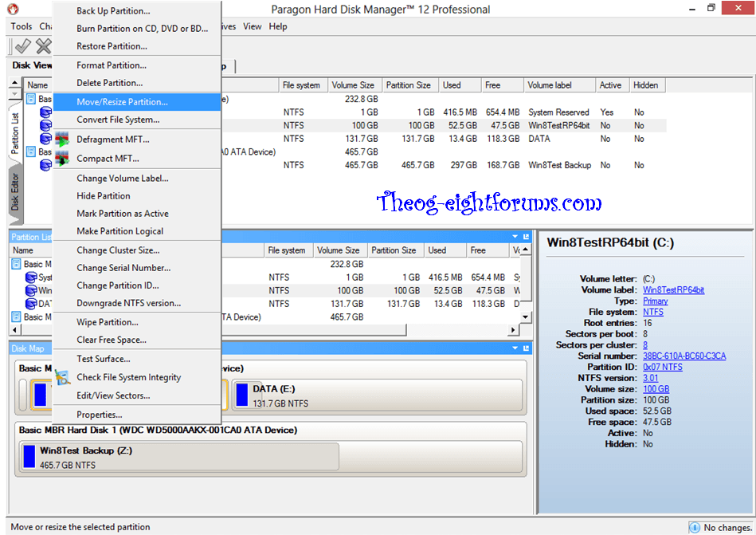
Task: Click the Check File System Integrity icon
Action: [x=62, y=377]
